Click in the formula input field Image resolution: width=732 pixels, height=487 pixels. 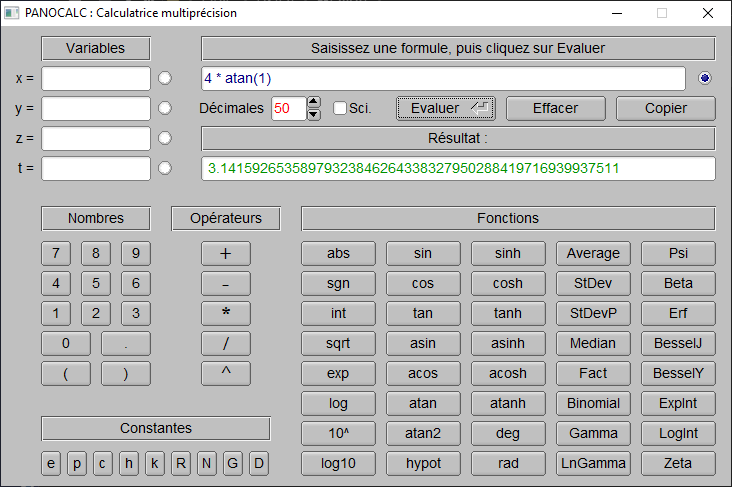[442, 78]
